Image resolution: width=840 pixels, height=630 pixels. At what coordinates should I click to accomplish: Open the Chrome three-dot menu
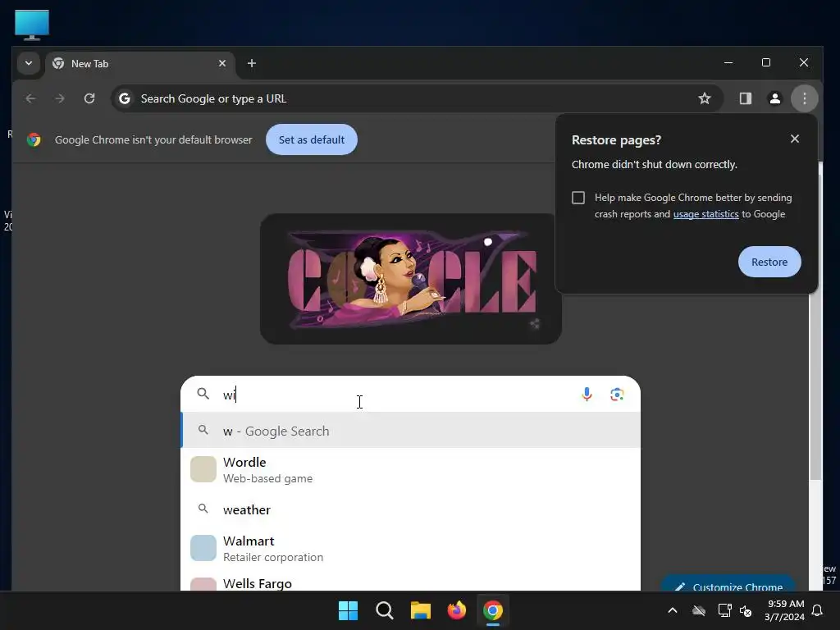click(x=804, y=98)
